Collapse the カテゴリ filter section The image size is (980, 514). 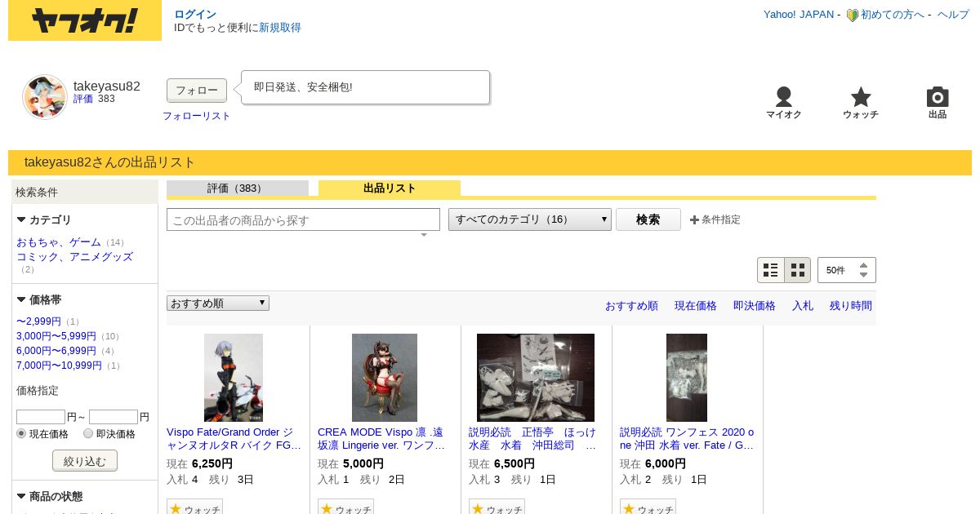21,219
